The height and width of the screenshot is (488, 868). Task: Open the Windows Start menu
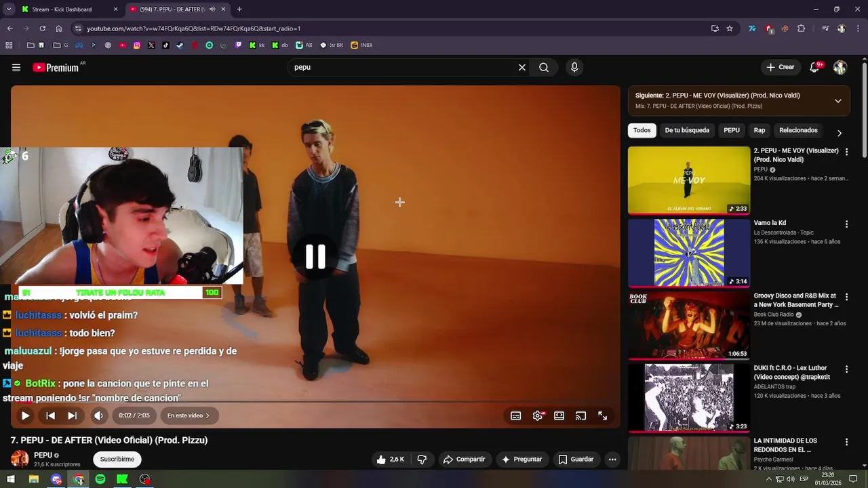click(11, 479)
